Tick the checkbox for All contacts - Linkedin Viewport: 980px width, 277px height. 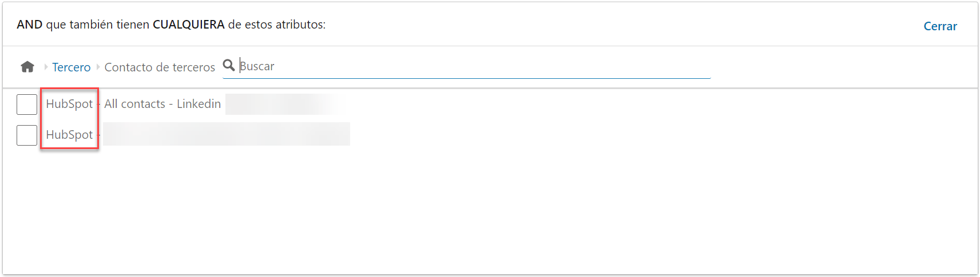coord(27,105)
